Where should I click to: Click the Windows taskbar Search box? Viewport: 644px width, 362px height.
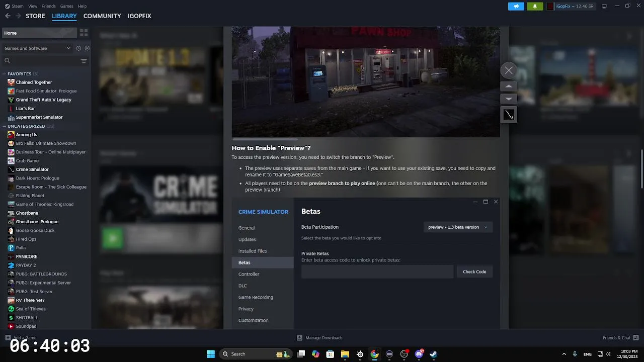(256, 354)
